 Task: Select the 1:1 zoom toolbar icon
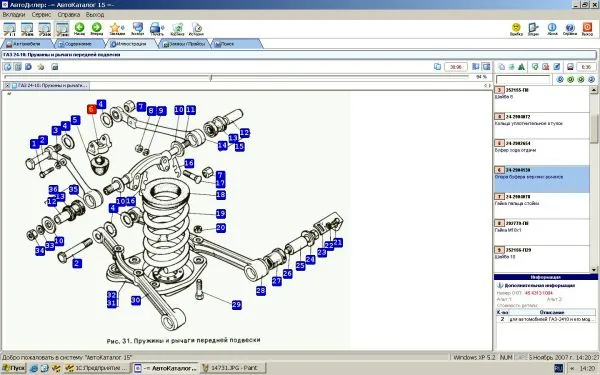click(10, 29)
